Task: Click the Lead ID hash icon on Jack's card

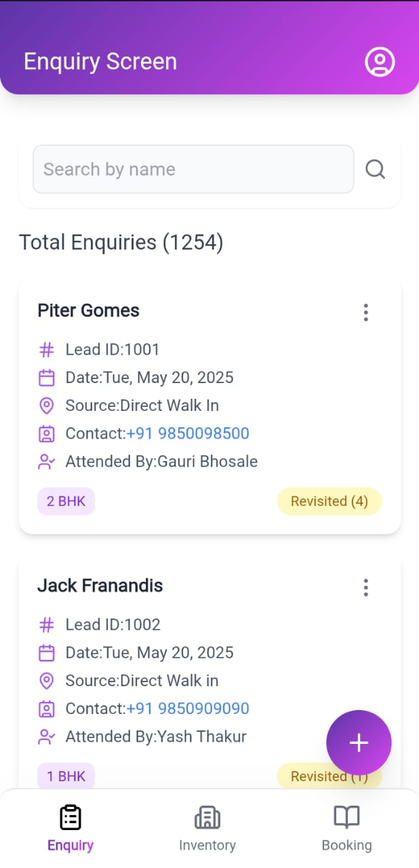Action: click(46, 625)
